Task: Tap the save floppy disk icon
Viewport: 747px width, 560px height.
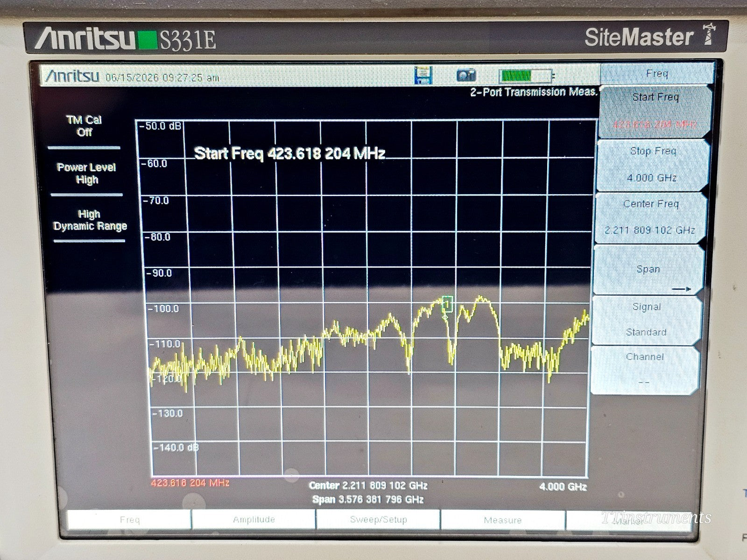Action: click(x=423, y=76)
